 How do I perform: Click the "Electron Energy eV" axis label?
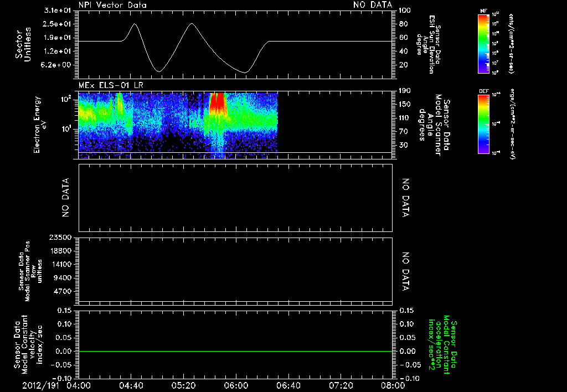click(x=40, y=125)
